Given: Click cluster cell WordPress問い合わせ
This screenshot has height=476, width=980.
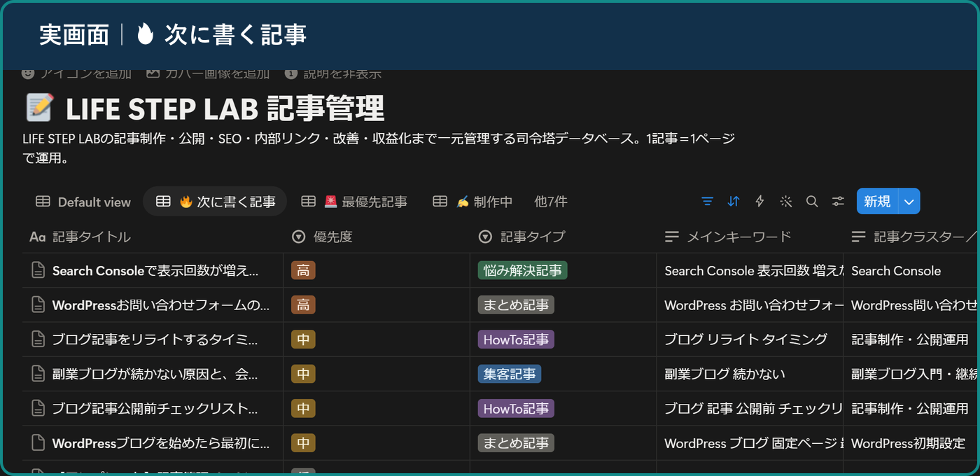Looking at the screenshot, I should (914, 305).
